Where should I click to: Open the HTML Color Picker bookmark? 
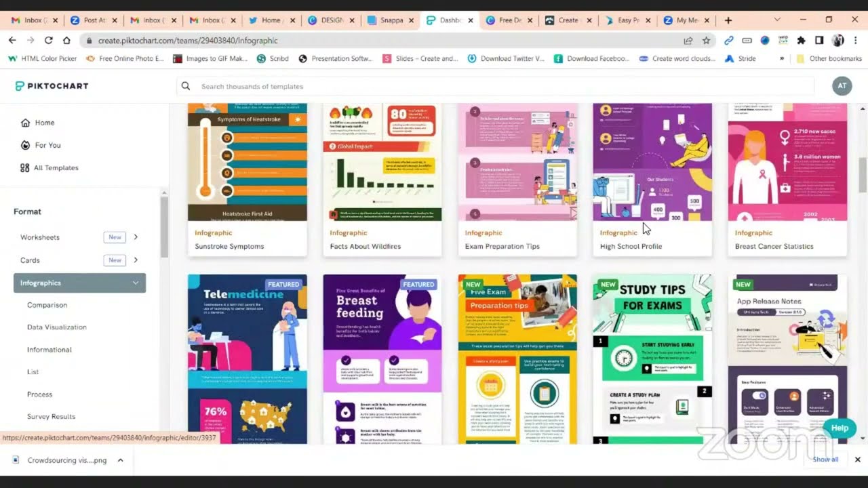pyautogui.click(x=42, y=59)
